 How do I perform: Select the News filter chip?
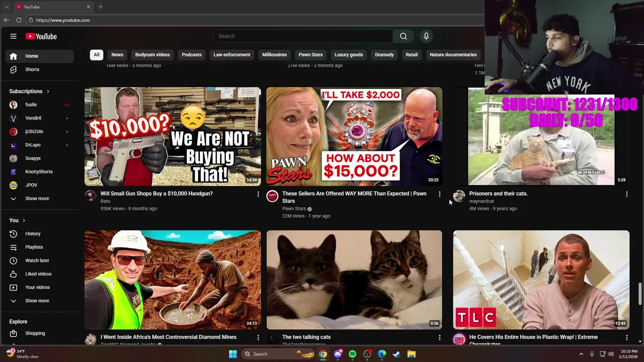coord(117,55)
